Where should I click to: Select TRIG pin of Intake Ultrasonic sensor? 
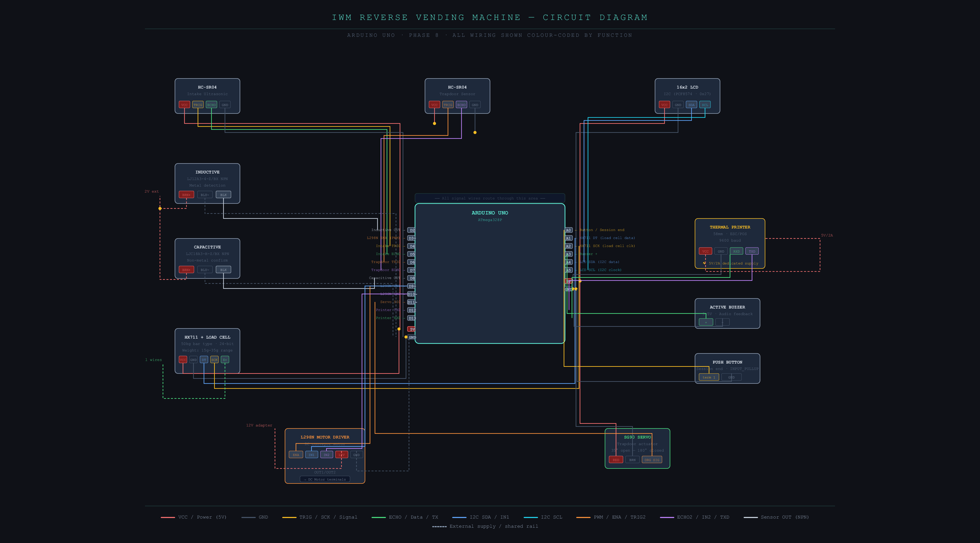(x=198, y=105)
